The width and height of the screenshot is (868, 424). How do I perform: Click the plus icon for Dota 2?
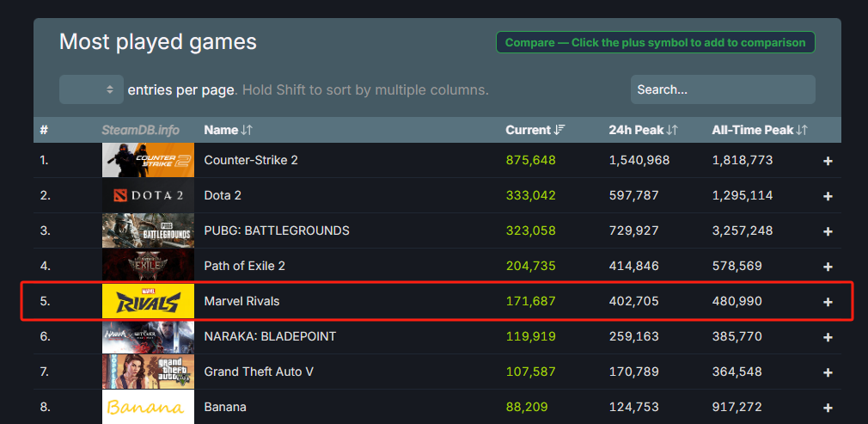[828, 196]
